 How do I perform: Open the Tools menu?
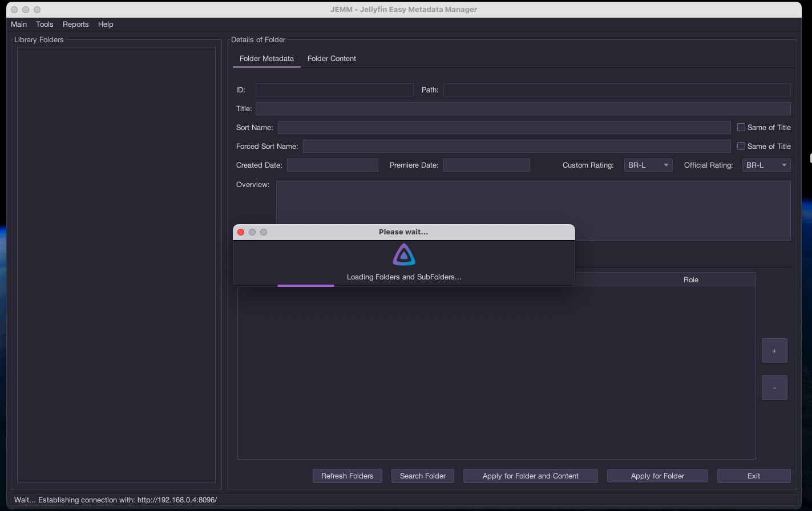(x=45, y=24)
